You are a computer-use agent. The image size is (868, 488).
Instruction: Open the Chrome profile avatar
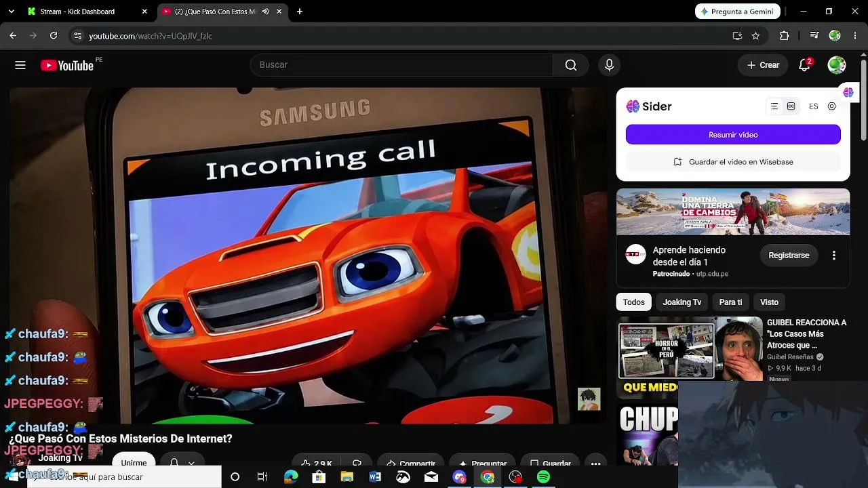click(x=835, y=36)
